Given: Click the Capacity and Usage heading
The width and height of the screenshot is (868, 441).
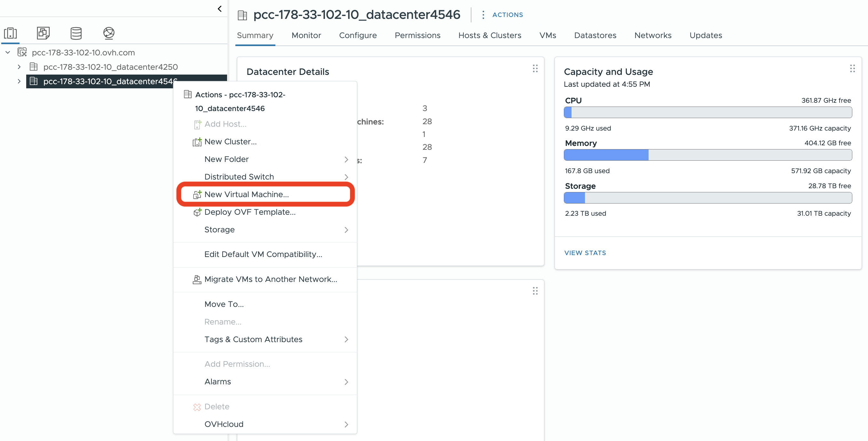Looking at the screenshot, I should (x=608, y=72).
